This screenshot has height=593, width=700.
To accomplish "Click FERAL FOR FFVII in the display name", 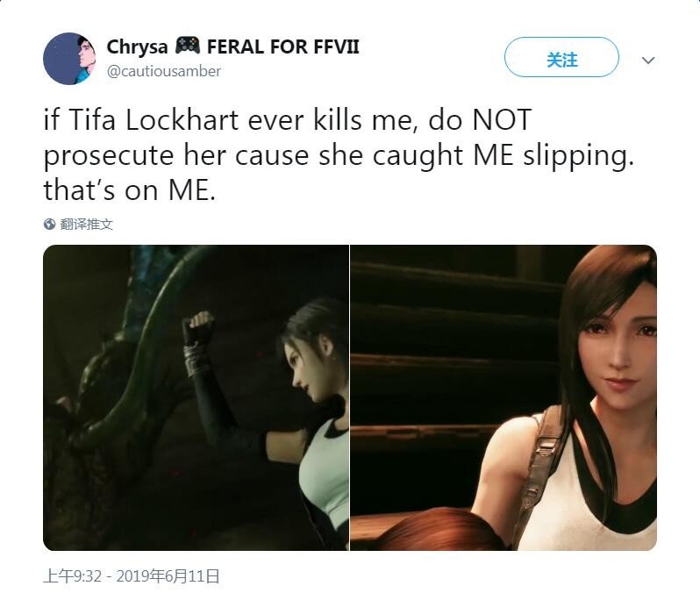I will [283, 46].
